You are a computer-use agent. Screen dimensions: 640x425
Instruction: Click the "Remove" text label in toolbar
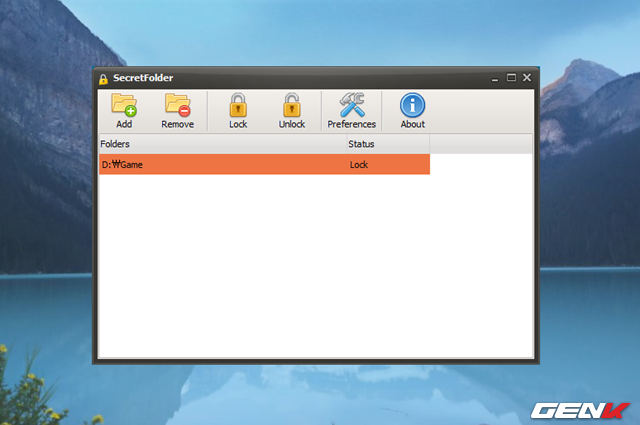pos(178,124)
